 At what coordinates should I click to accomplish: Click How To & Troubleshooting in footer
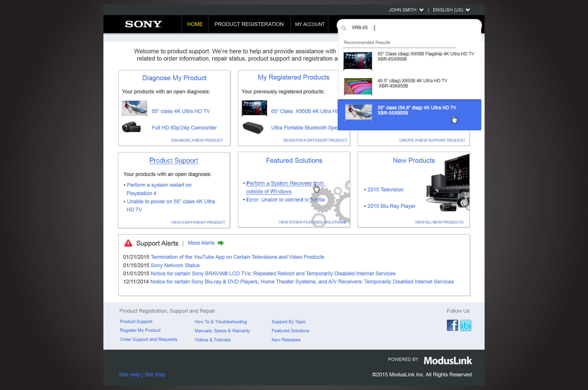click(220, 322)
